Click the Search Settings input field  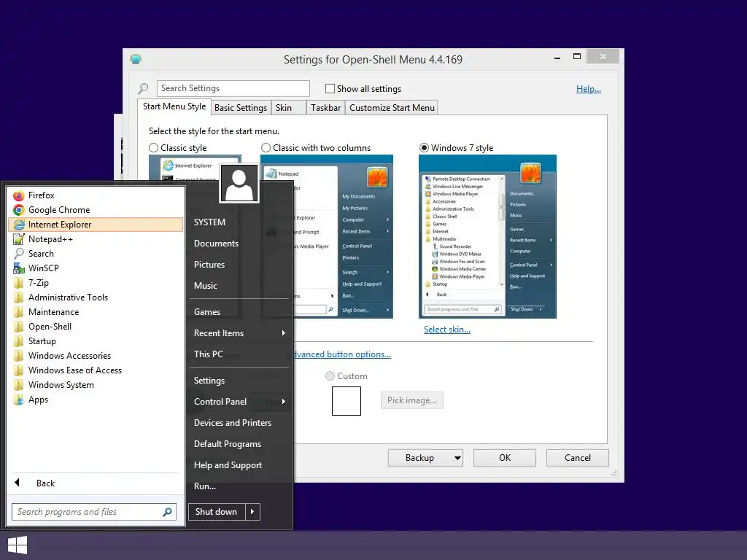pos(233,88)
